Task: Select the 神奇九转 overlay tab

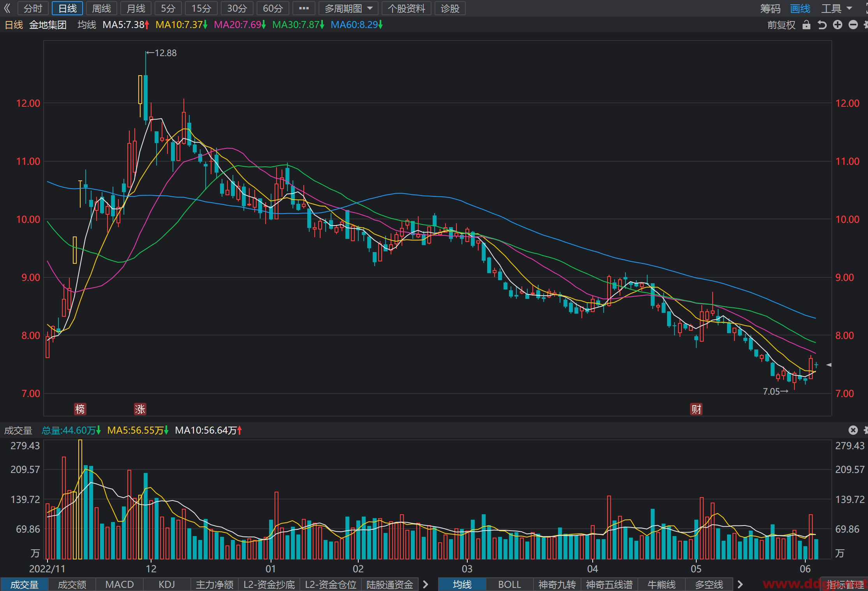Action: 557,584
